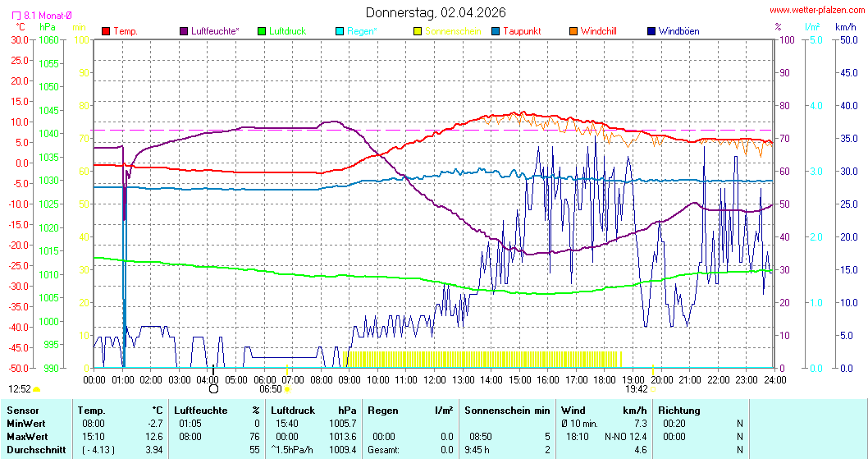The width and height of the screenshot is (868, 459).
Task: Click the Luftdruck column header in table
Action: tap(293, 410)
